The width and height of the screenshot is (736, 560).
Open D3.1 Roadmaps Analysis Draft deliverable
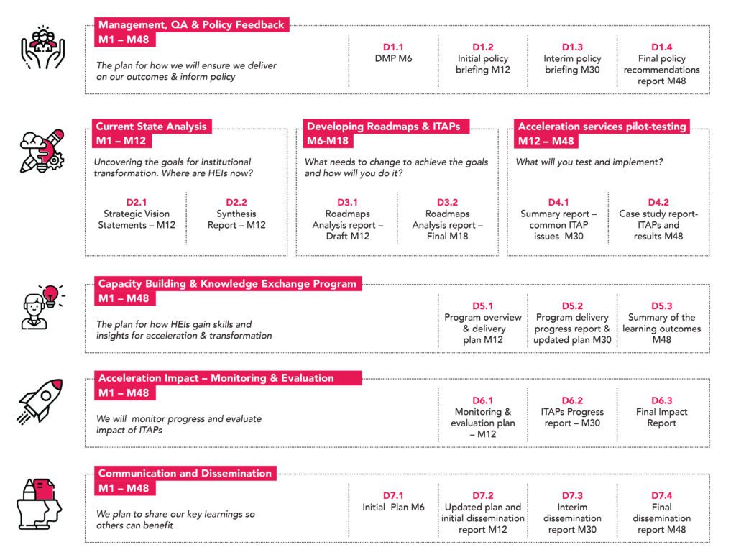(x=347, y=219)
